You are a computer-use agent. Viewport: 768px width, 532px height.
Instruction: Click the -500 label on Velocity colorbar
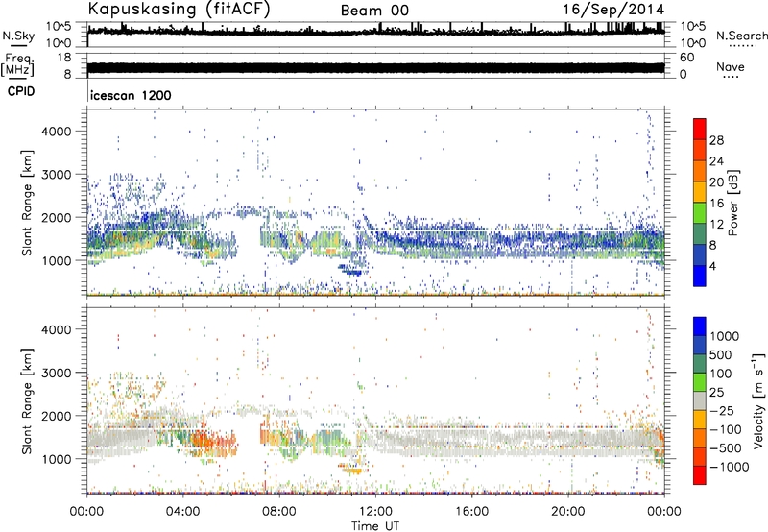tap(726, 448)
